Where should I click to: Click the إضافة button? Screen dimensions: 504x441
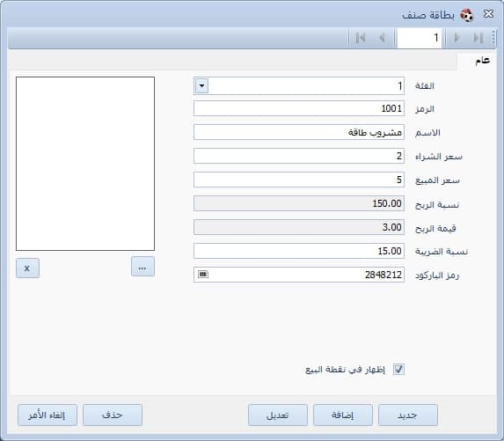343,415
